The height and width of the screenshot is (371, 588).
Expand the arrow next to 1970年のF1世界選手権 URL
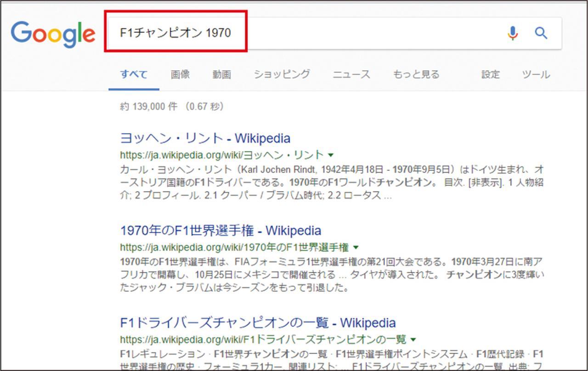click(356, 247)
